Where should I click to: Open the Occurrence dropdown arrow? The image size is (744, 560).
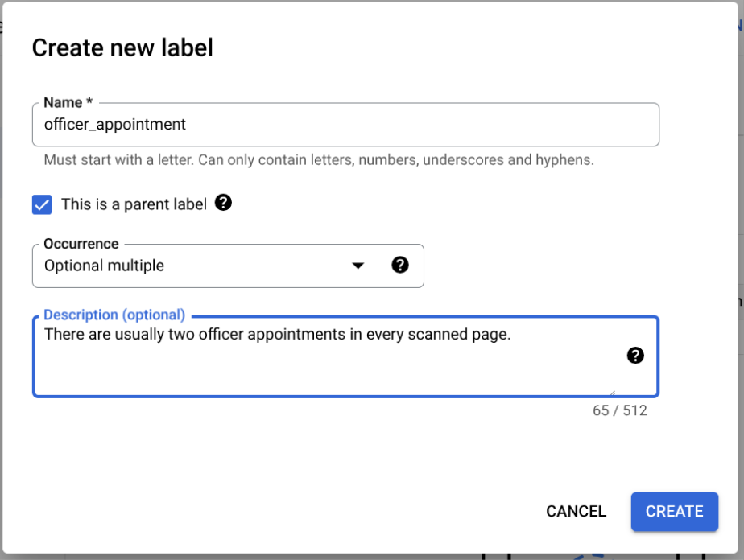[358, 266]
